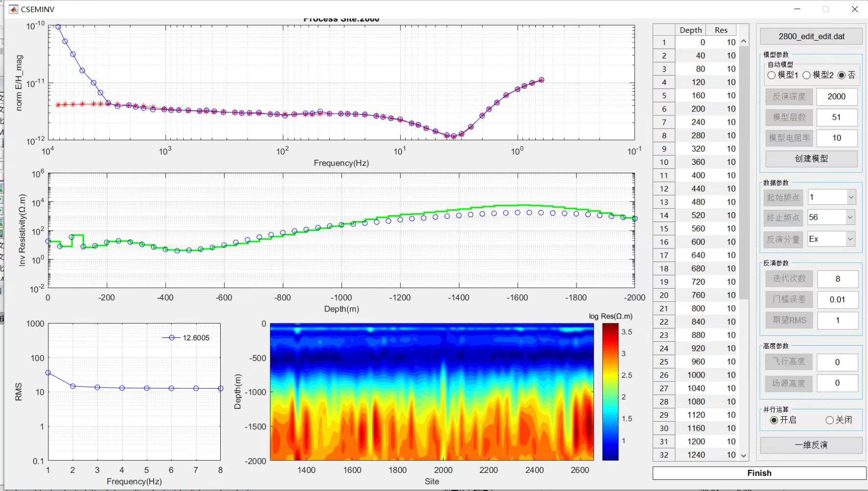
Task: Click the Res column header
Action: coord(721,30)
